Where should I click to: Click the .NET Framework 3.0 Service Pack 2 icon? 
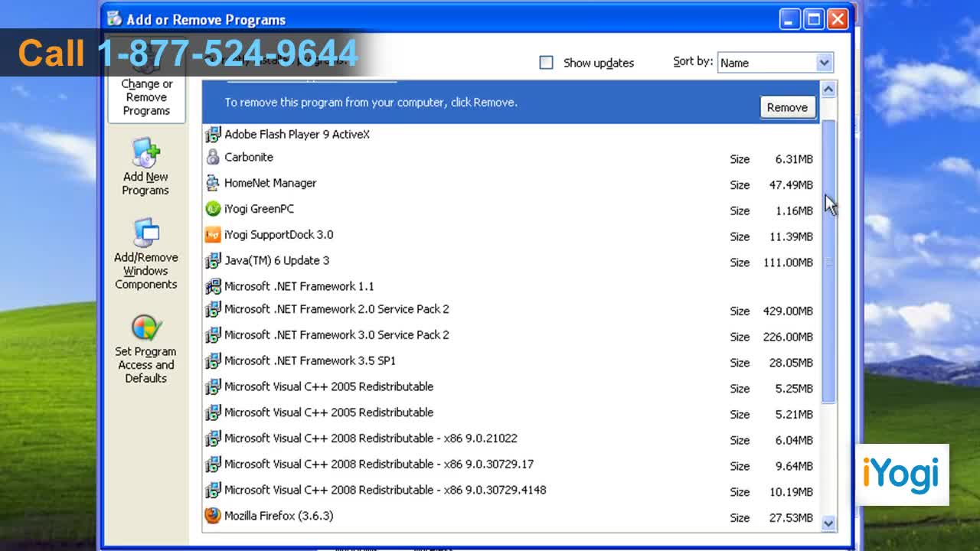(213, 335)
